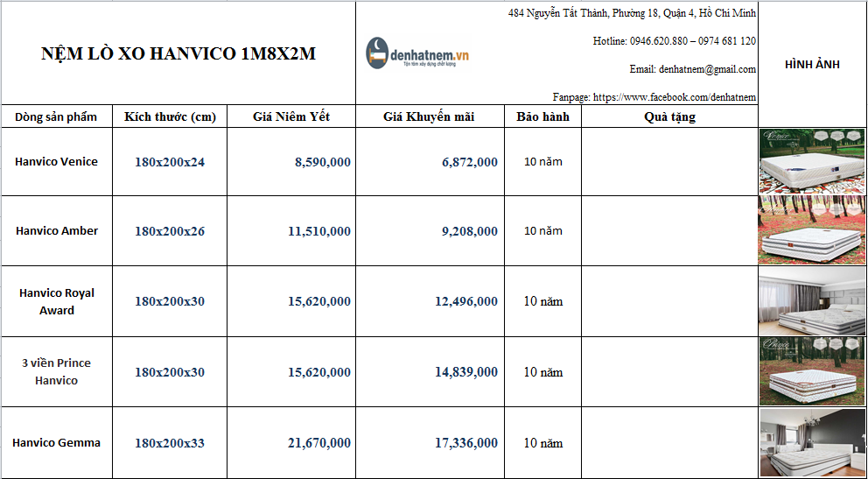Image resolution: width=868 pixels, height=479 pixels.
Task: Select the Bảo hành column header
Action: coord(542,116)
